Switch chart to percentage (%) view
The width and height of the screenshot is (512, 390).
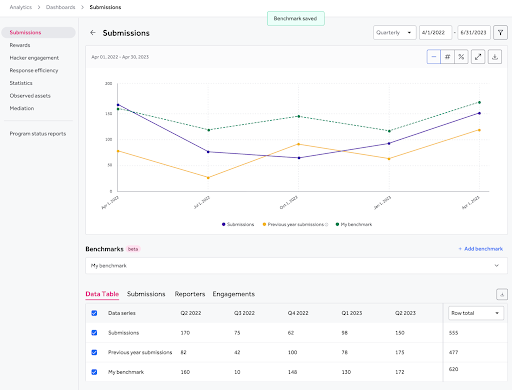[x=461, y=57]
